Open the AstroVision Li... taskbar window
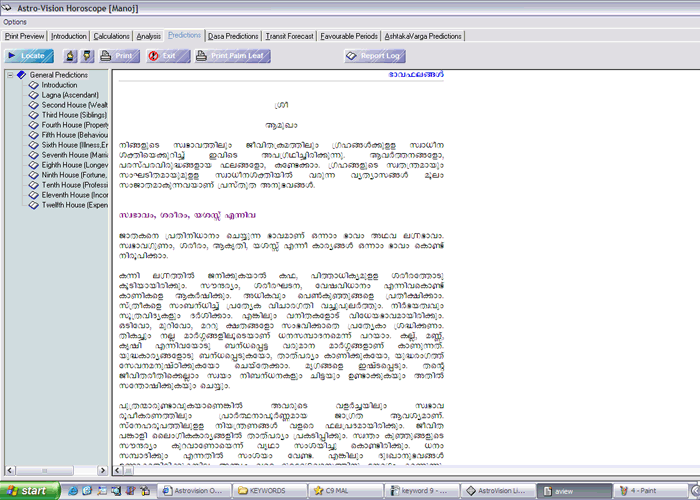 point(498,491)
